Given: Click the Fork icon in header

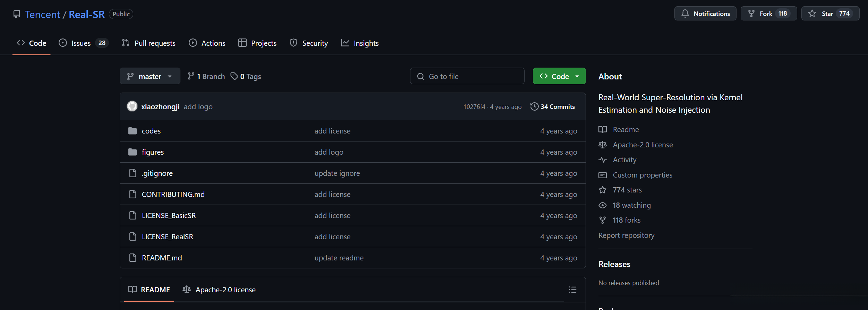Looking at the screenshot, I should 751,14.
